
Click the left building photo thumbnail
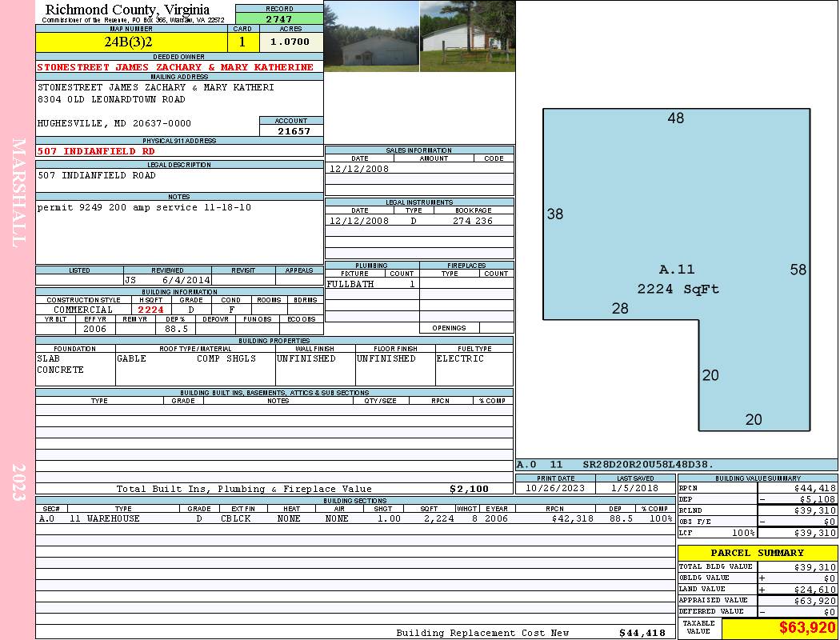pos(371,36)
